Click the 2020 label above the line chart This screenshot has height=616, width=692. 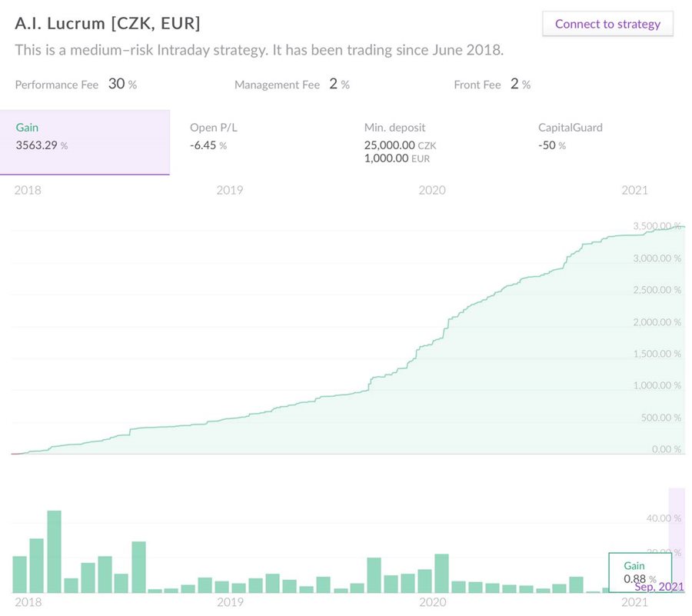pyautogui.click(x=432, y=190)
